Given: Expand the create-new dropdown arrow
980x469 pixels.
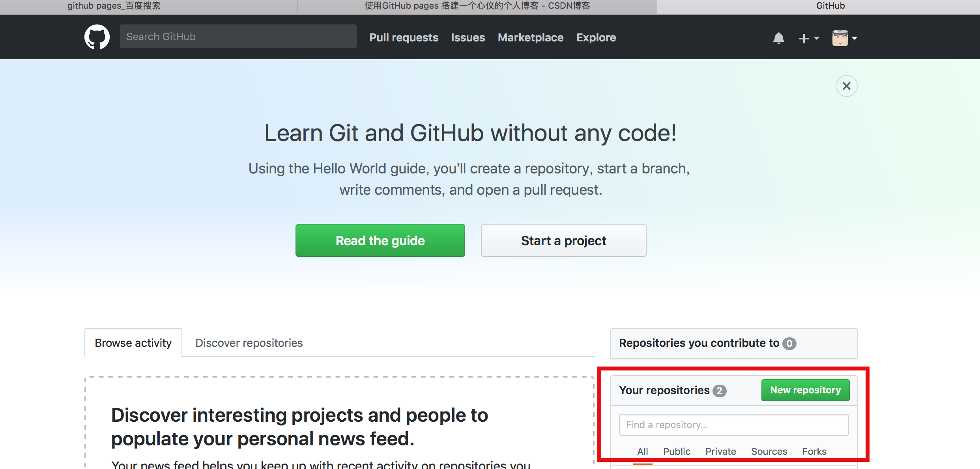Looking at the screenshot, I should (817, 38).
